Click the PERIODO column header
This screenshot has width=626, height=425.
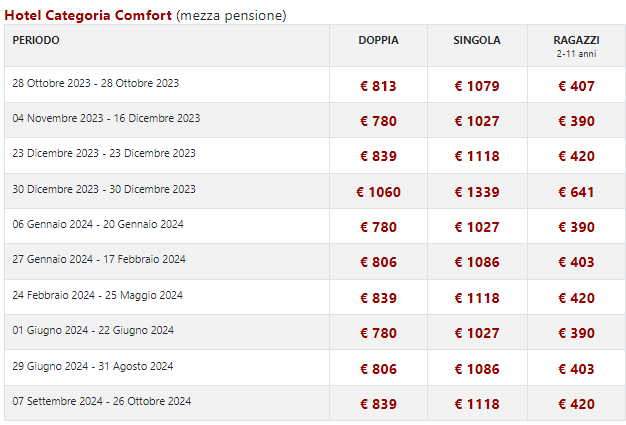[36, 40]
